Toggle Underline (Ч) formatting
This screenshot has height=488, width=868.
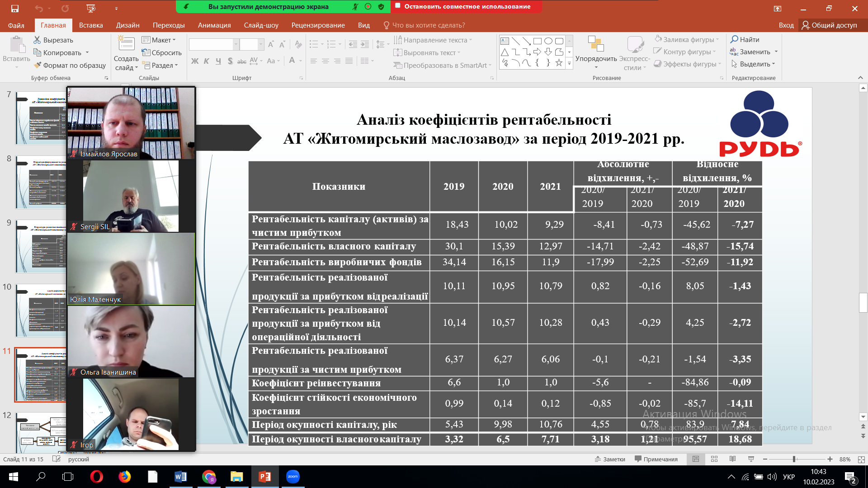coord(218,61)
